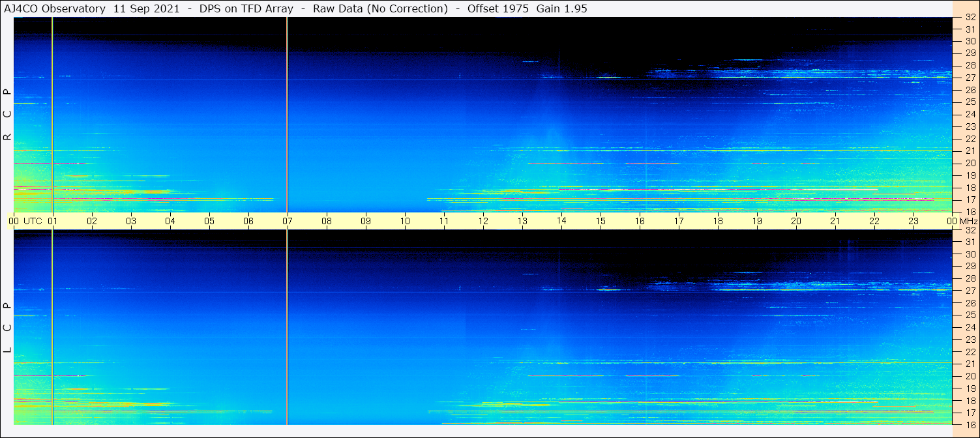Select the 06 hour tick label
The image size is (980, 438).
click(x=248, y=221)
